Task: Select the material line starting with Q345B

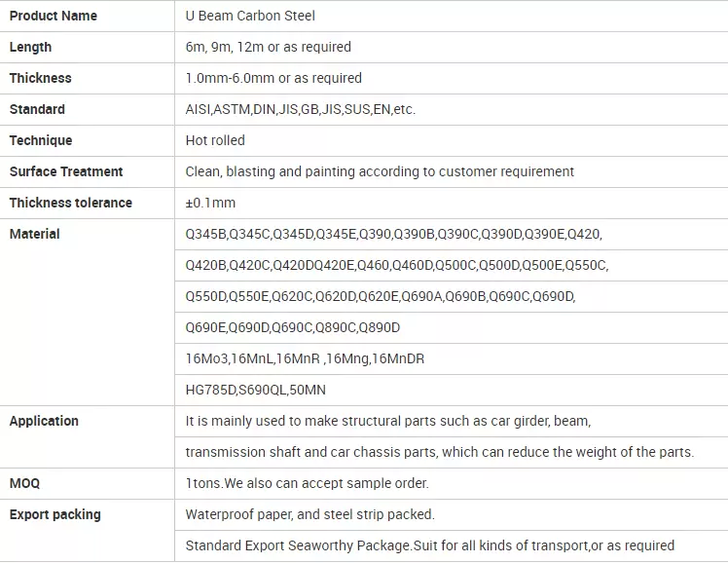Action: pos(393,234)
